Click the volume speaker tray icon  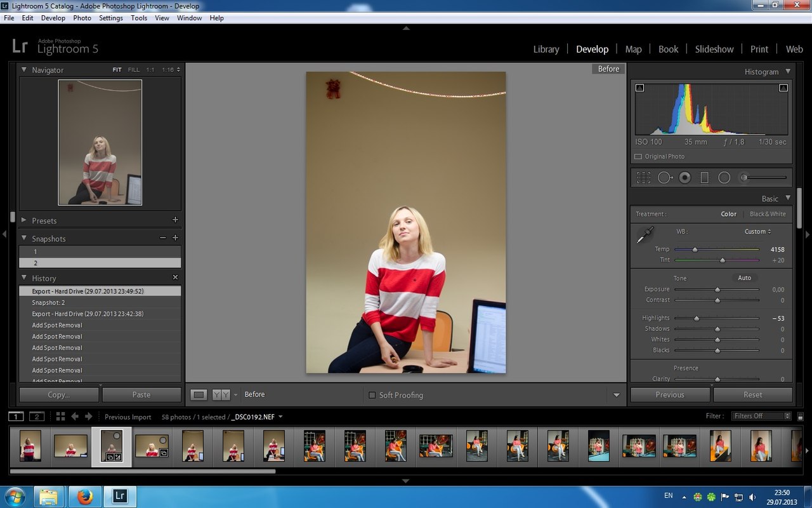(752, 497)
